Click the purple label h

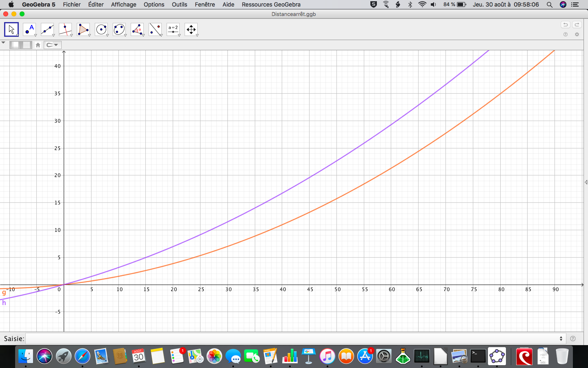coord(4,303)
